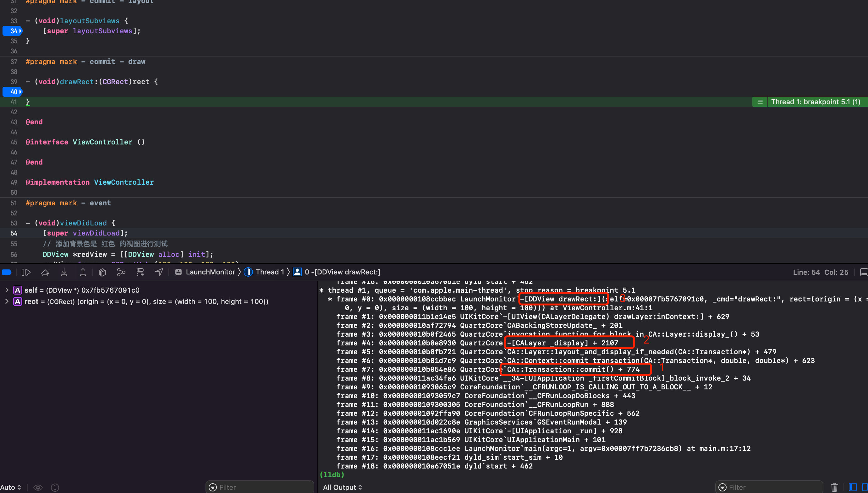Toggle breakpoints activation in debug bar
Screen dimensions: 868x493
(7, 272)
